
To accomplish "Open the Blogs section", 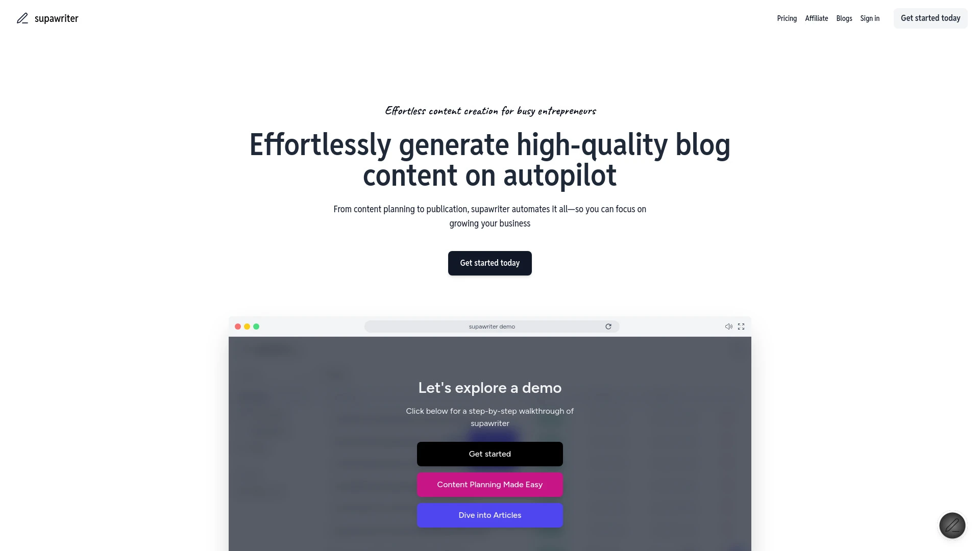I will click(x=844, y=18).
